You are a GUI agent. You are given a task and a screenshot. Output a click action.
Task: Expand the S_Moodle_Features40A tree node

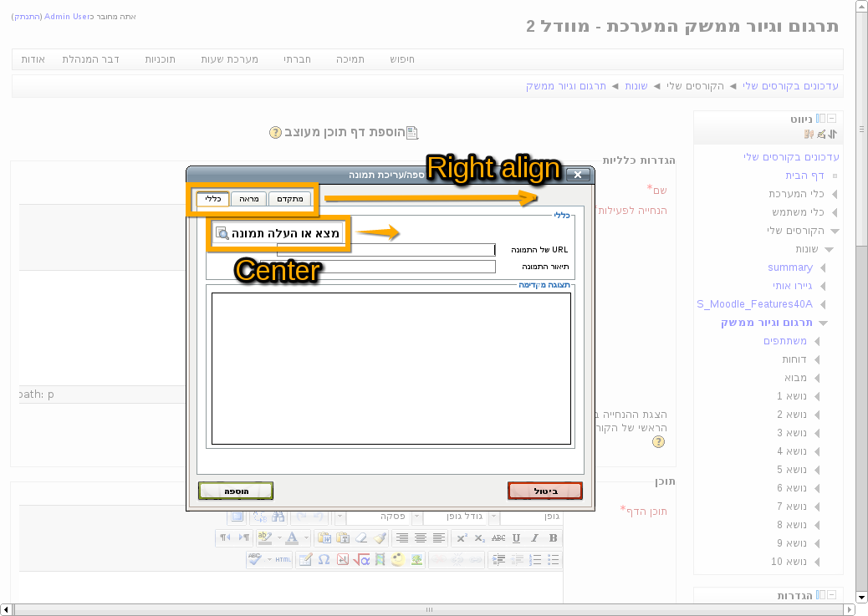pyautogui.click(x=823, y=304)
